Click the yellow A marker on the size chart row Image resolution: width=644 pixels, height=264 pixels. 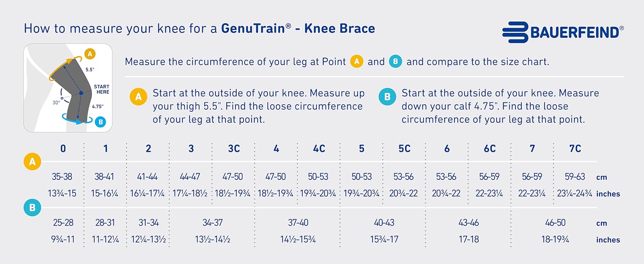pos(32,162)
